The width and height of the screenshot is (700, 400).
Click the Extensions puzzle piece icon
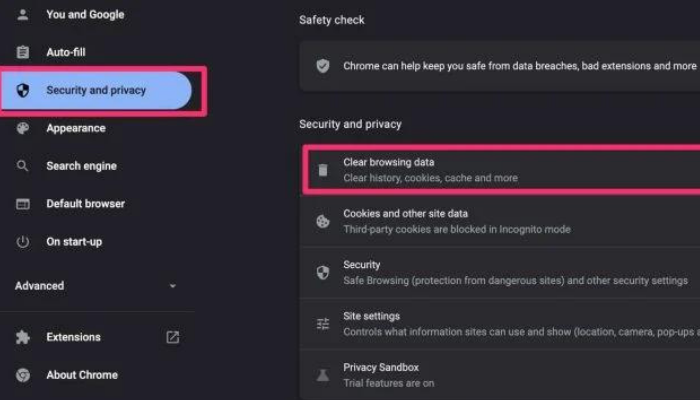click(x=23, y=337)
